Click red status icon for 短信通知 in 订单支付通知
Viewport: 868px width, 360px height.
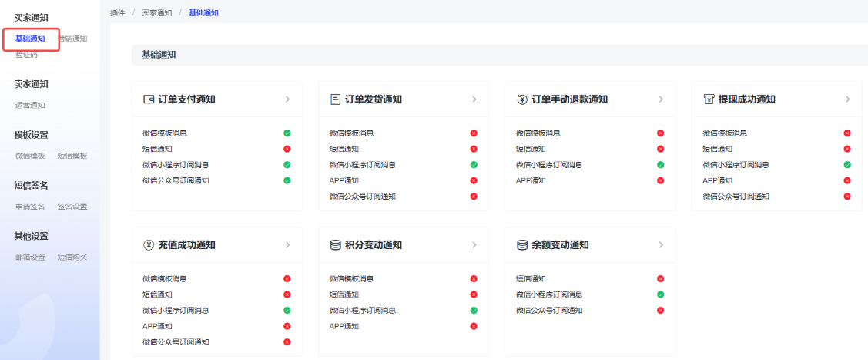pos(287,149)
